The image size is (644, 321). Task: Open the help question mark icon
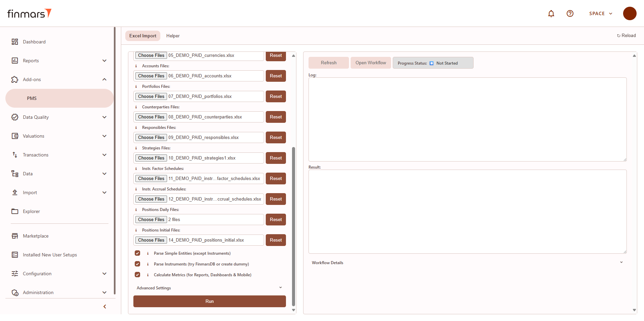570,13
